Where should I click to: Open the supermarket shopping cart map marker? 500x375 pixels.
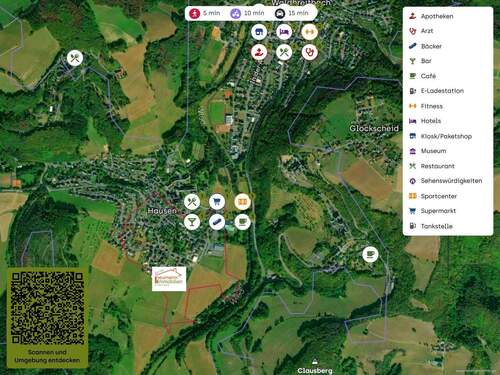click(217, 202)
